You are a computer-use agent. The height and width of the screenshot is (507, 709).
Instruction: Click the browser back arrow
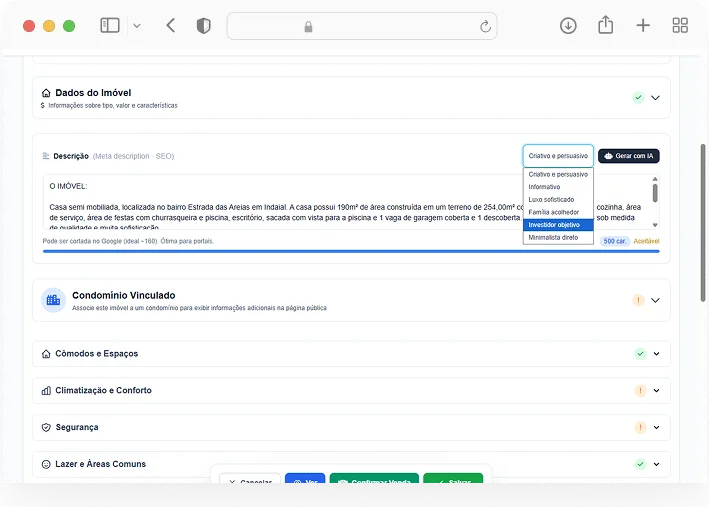coord(170,25)
